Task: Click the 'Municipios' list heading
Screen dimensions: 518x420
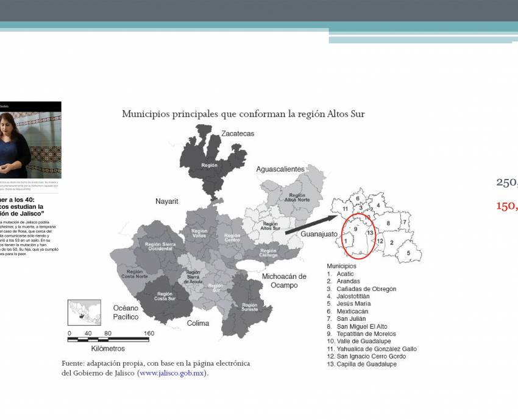Action: coord(342,266)
